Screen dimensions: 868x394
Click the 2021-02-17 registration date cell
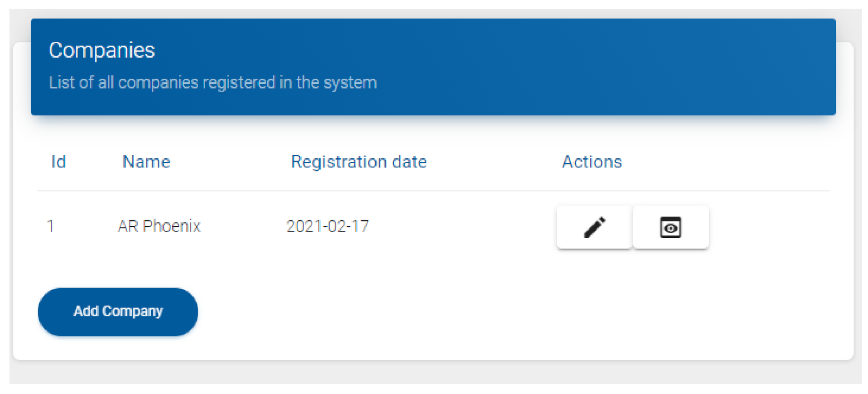coord(328,226)
